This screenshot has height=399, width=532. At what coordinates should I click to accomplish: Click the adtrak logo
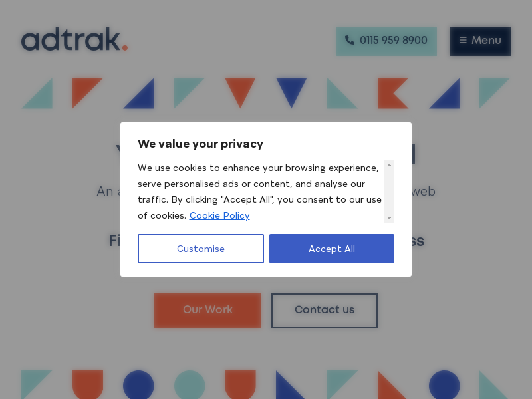point(74,40)
